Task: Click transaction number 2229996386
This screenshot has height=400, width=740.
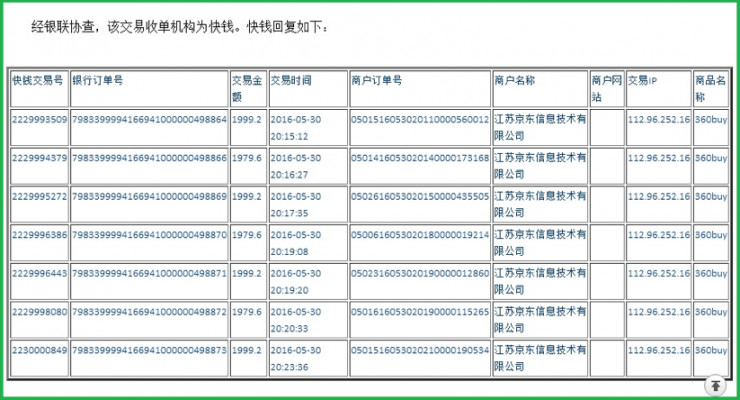Action: pyautogui.click(x=40, y=235)
